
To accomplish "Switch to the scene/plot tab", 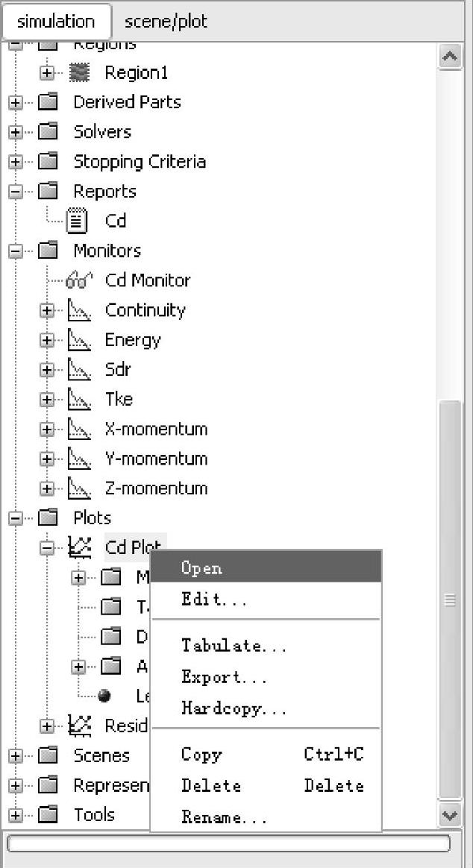I will [x=166, y=22].
